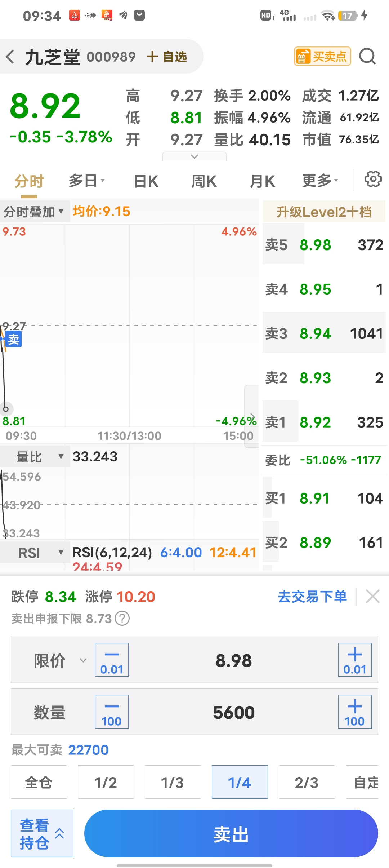Select 自定 custom position option
Viewport: 389px width, 868px height.
tap(362, 782)
